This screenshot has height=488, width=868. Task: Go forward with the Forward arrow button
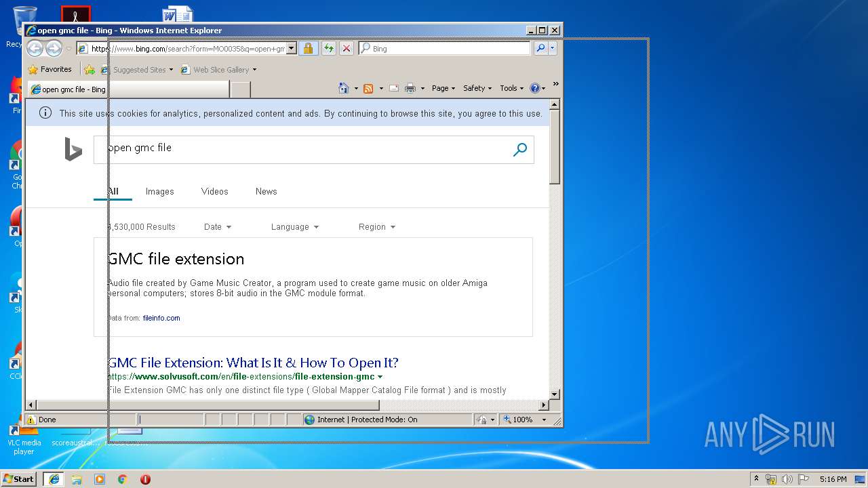tap(54, 48)
